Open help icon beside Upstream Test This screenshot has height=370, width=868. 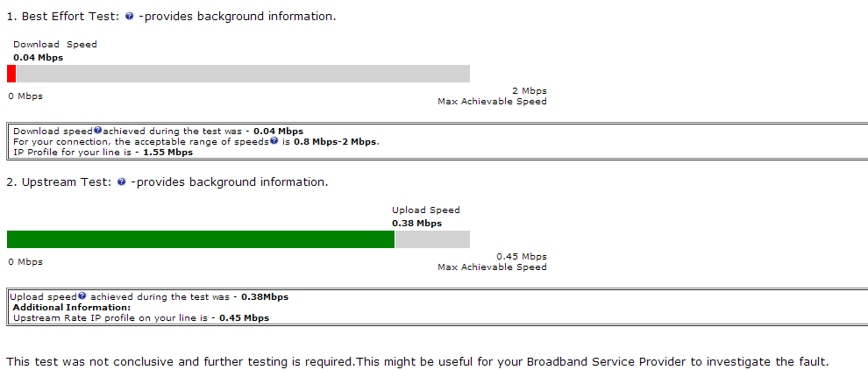click(x=121, y=182)
